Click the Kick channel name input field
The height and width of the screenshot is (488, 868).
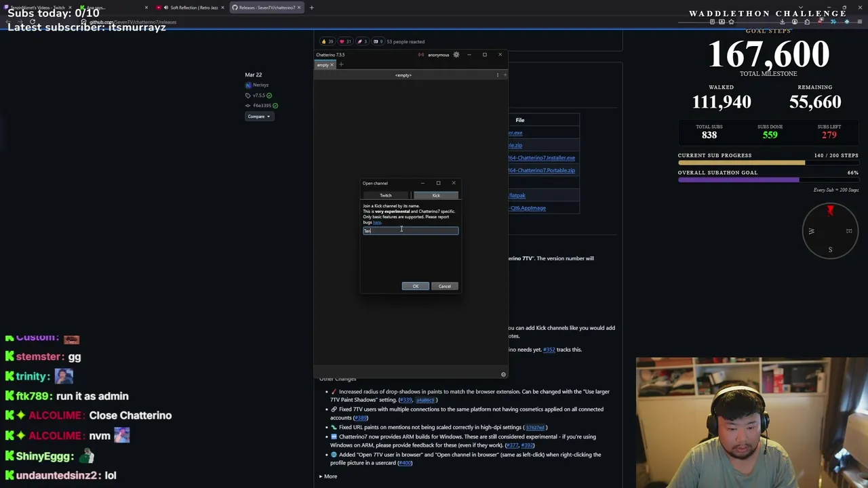coord(410,231)
